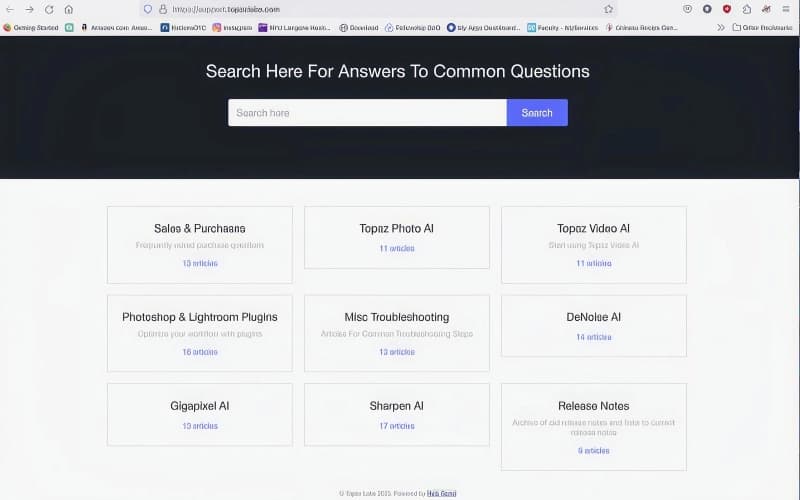
Task: Click articles count under Sharpen AI
Action: pyautogui.click(x=396, y=426)
